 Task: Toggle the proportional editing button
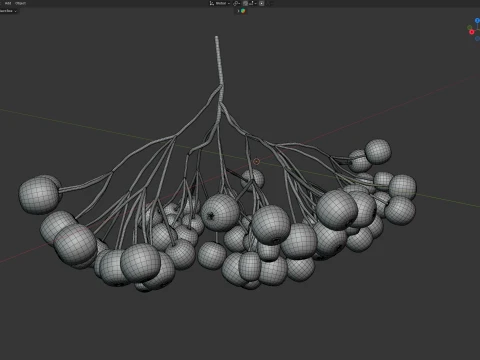262,3
